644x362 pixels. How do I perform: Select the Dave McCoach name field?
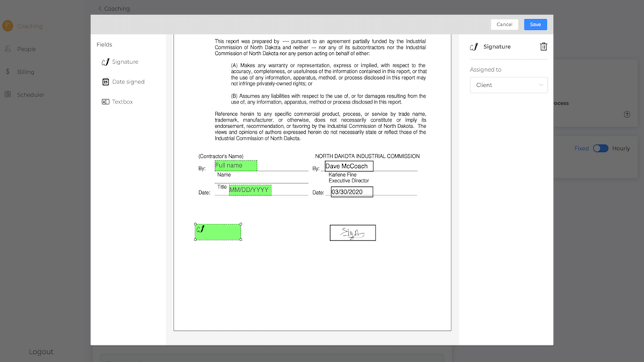pyautogui.click(x=349, y=166)
